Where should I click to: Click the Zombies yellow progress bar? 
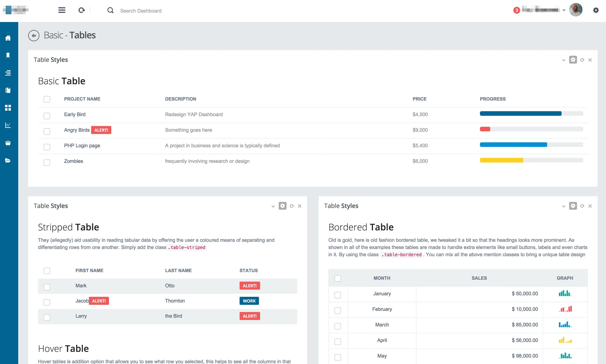tap(501, 160)
